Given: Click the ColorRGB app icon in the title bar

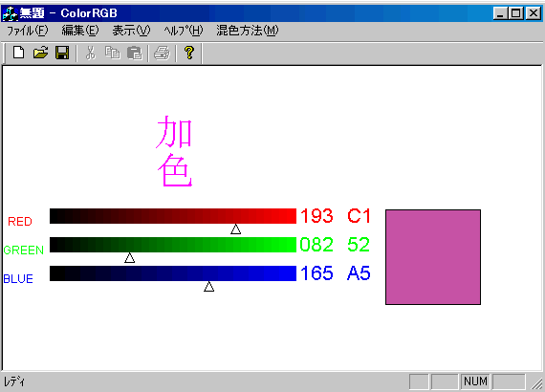Looking at the screenshot, I should point(10,13).
